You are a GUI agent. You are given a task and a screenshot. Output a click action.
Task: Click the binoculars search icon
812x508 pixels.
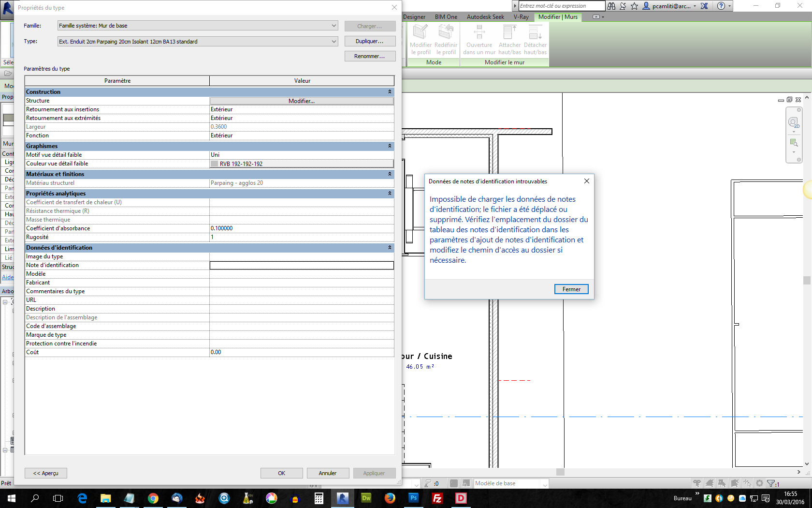pyautogui.click(x=611, y=6)
